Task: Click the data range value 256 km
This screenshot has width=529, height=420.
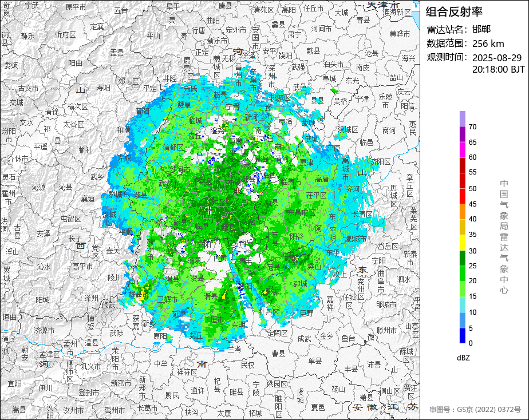Action: [x=488, y=43]
